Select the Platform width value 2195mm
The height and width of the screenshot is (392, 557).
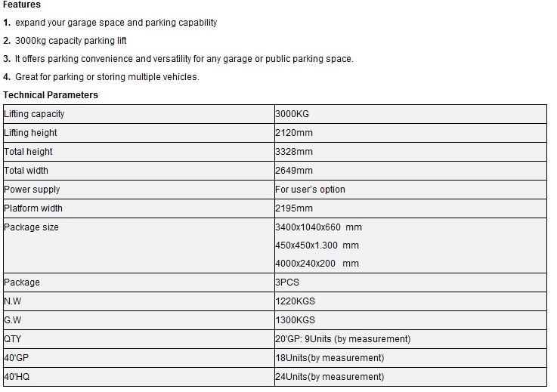tap(294, 208)
